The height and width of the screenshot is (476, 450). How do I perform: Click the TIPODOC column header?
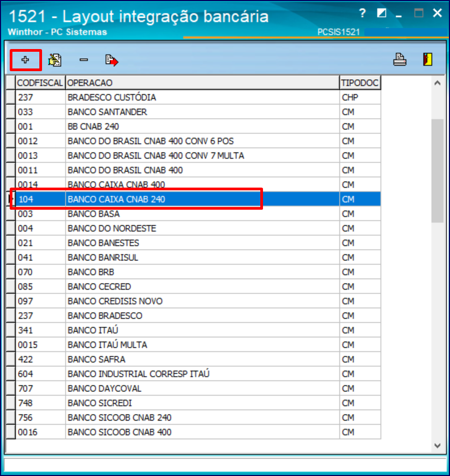[x=360, y=82]
